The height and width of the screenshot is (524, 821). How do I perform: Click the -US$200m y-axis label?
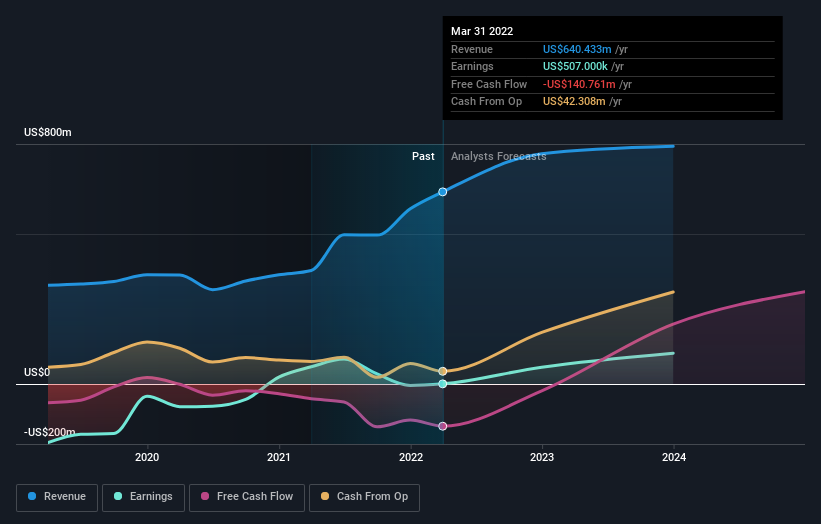(x=50, y=432)
